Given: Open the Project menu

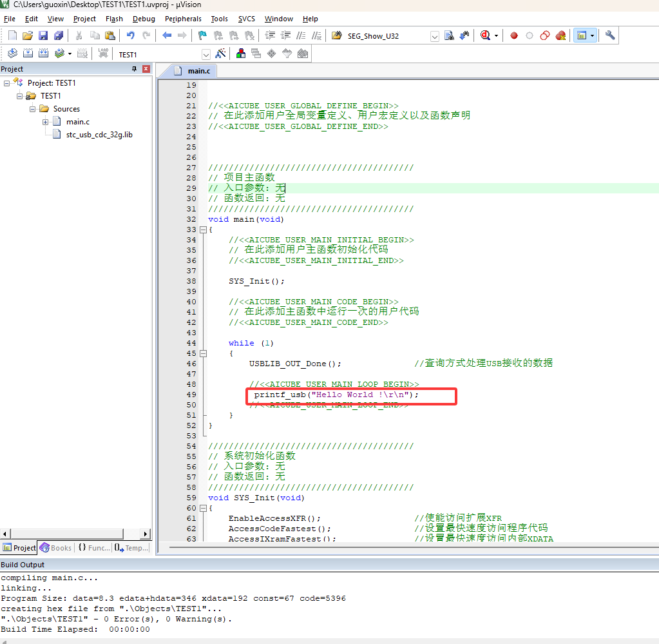Looking at the screenshot, I should click(x=84, y=19).
